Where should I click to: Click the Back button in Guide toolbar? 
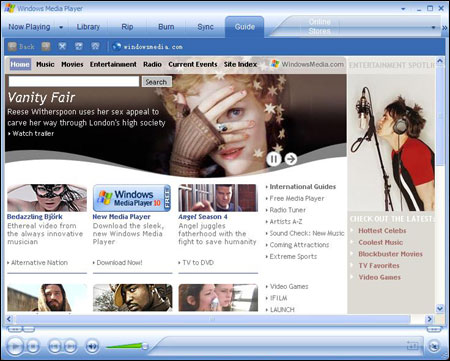(22, 46)
